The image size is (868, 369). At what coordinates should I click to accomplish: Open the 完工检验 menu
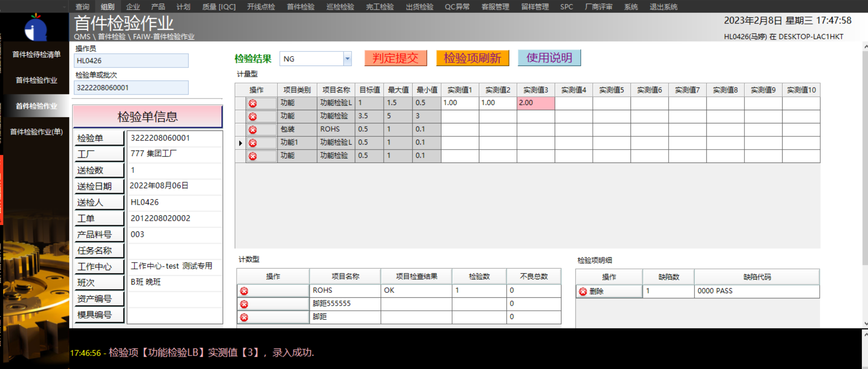click(x=380, y=6)
